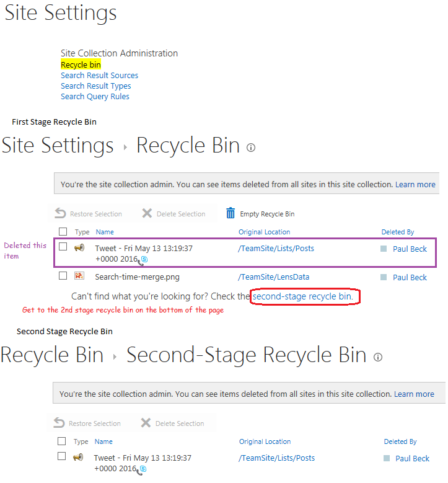Tick checkbox for Tweet row in second-stage bin

(x=61, y=456)
